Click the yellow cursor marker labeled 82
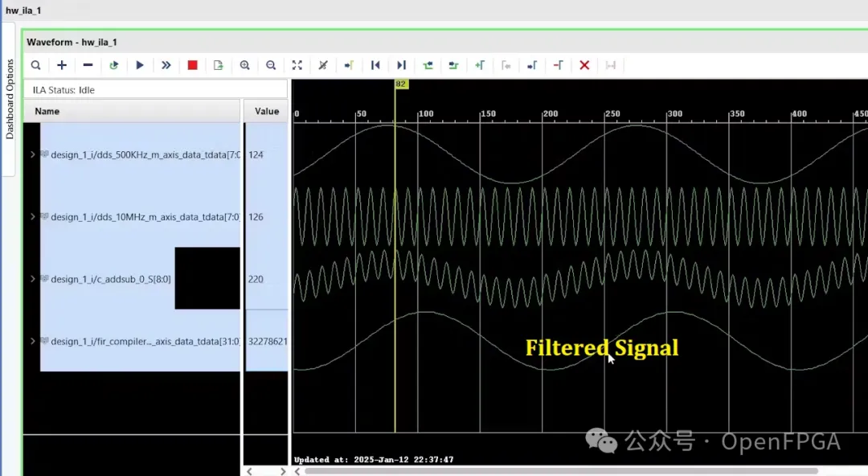Screen dimensions: 868x476 (401, 84)
